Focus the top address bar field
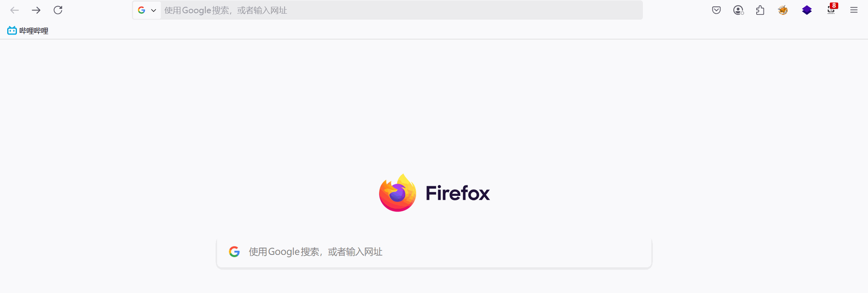Viewport: 868px width, 293px height. pos(401,10)
